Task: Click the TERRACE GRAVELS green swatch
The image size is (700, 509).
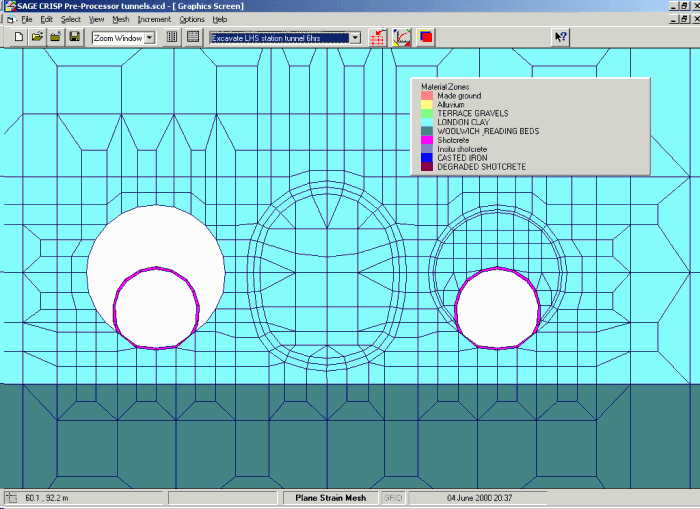Action: click(x=427, y=113)
